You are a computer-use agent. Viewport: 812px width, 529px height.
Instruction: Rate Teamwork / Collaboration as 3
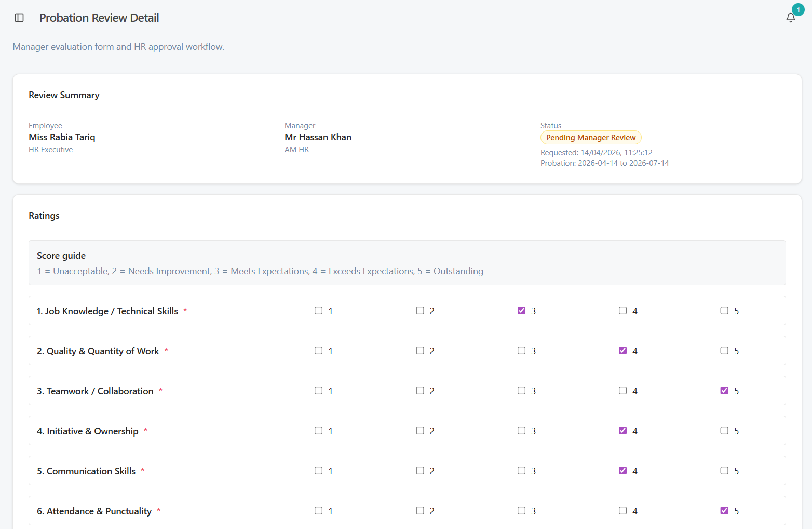tap(521, 391)
